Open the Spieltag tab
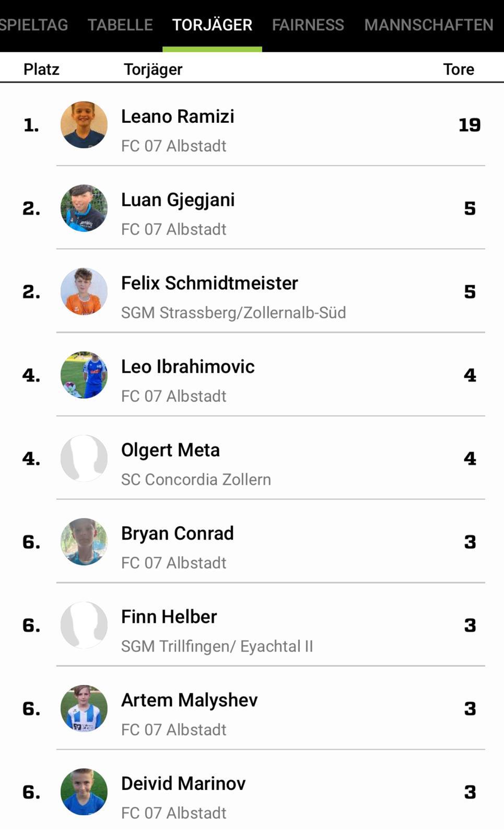 click(34, 25)
